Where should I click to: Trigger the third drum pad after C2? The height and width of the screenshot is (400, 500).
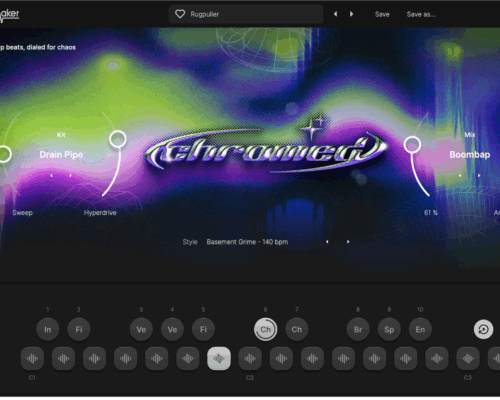(x=343, y=359)
